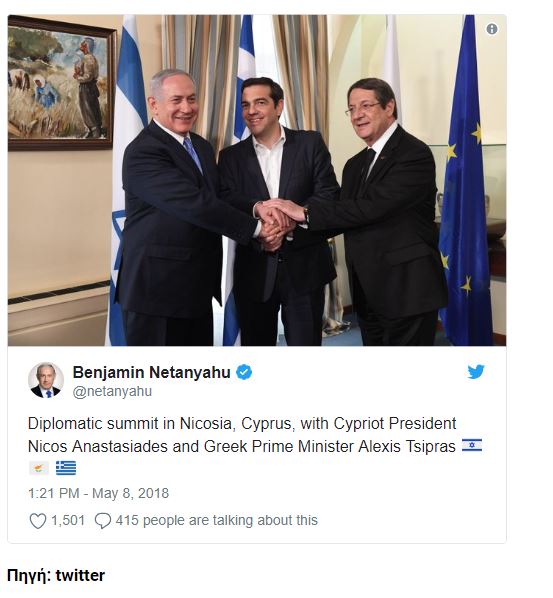Click the 1:21 PM - May 8, 2018 timestamp

coord(98,494)
